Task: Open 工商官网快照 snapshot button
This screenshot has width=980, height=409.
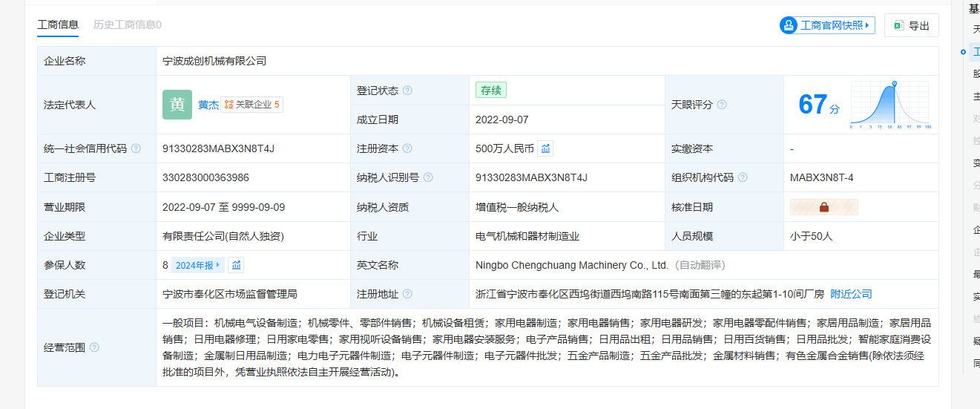Action: click(x=827, y=25)
